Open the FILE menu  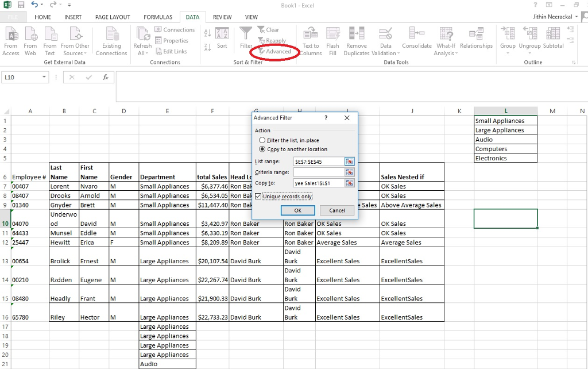pyautogui.click(x=14, y=17)
